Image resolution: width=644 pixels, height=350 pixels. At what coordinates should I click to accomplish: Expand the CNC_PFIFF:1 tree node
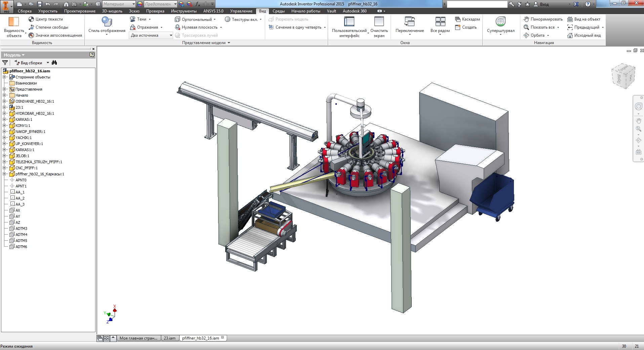[4, 168]
